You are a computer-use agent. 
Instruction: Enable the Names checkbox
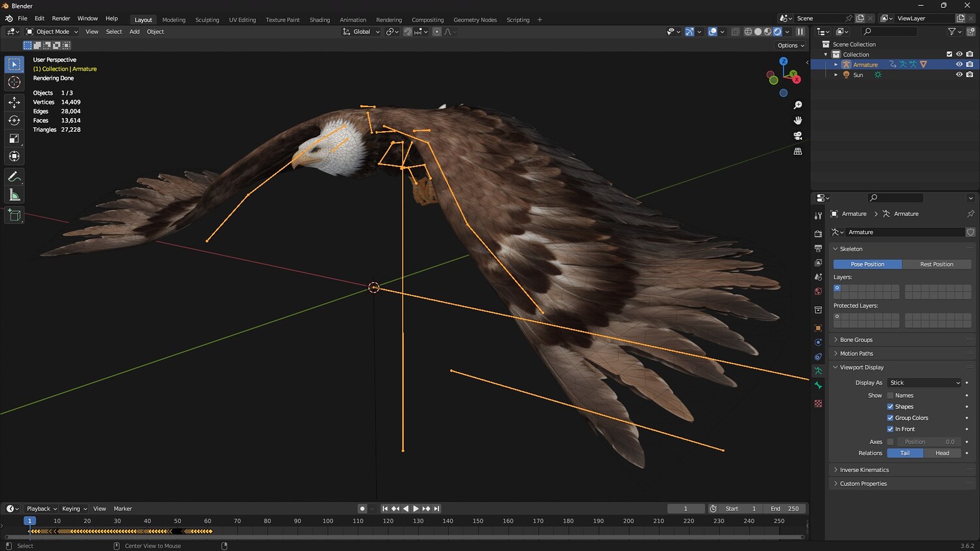pyautogui.click(x=890, y=396)
